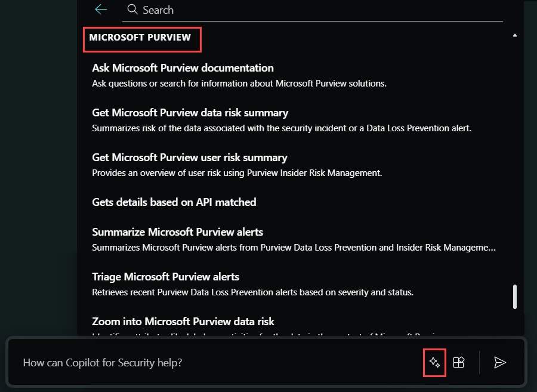Open the prompts sparkle icon

point(434,362)
